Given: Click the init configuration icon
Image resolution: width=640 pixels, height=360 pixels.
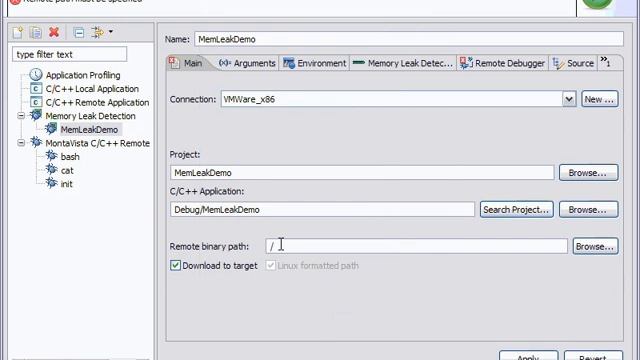Looking at the screenshot, I should point(51,183).
